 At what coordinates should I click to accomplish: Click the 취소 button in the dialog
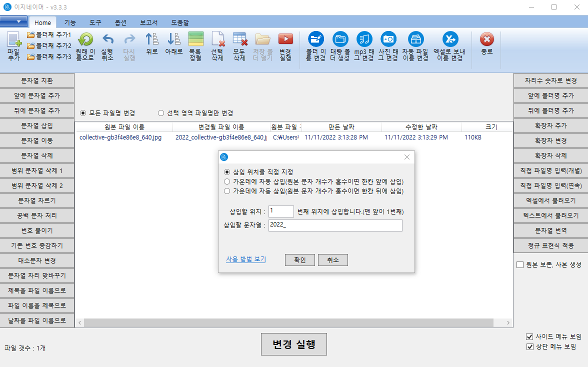pos(332,259)
